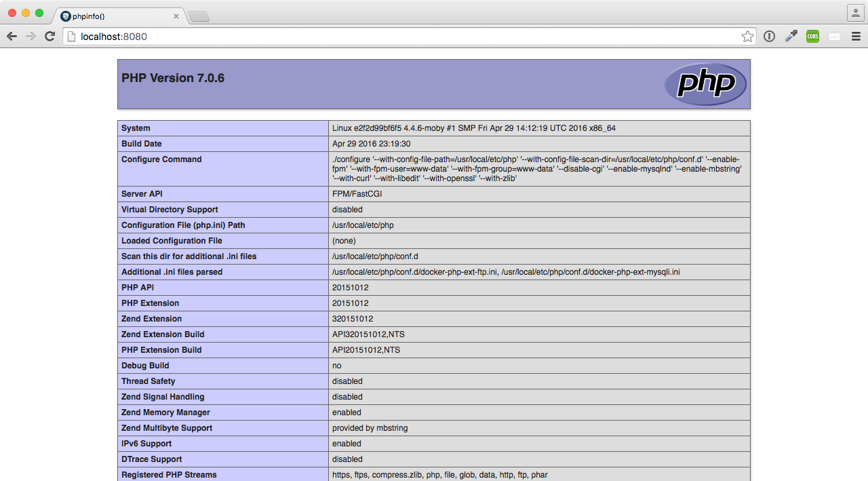Click the PHP logo in the header
Screen dimensions: 868x481
705,84
